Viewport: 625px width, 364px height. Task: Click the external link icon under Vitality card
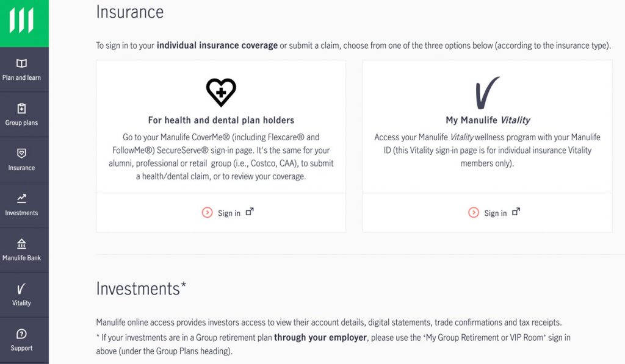[516, 212]
